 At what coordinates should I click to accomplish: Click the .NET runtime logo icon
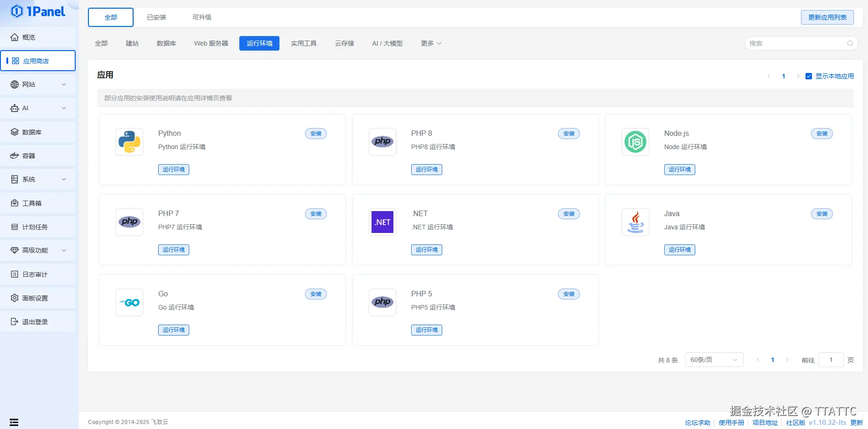[x=382, y=222]
